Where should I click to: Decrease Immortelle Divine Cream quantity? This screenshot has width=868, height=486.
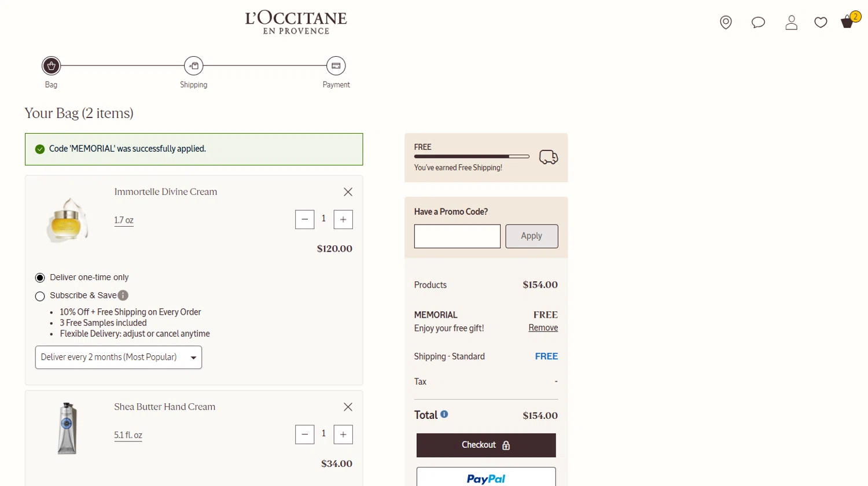[x=304, y=219]
